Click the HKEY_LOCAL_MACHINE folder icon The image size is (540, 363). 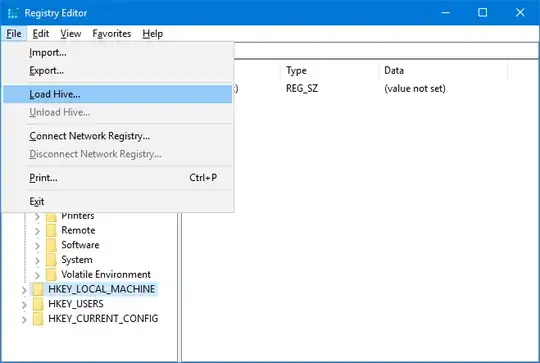pos(38,289)
